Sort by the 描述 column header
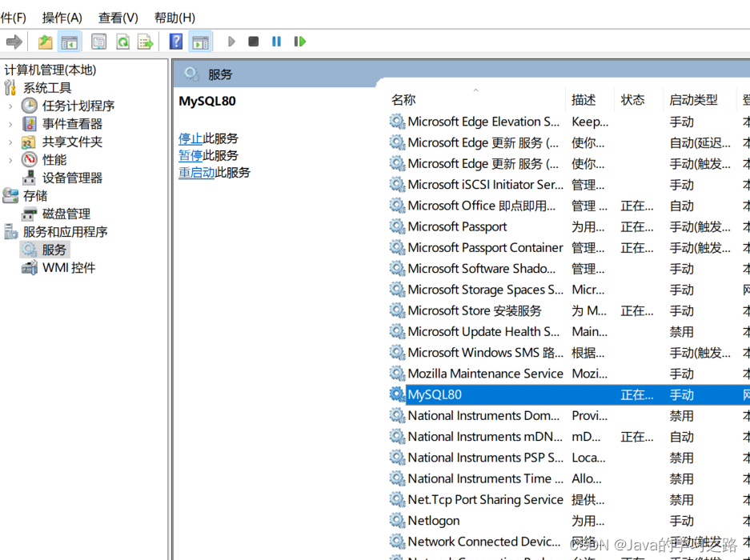The image size is (750, 560). tap(584, 99)
